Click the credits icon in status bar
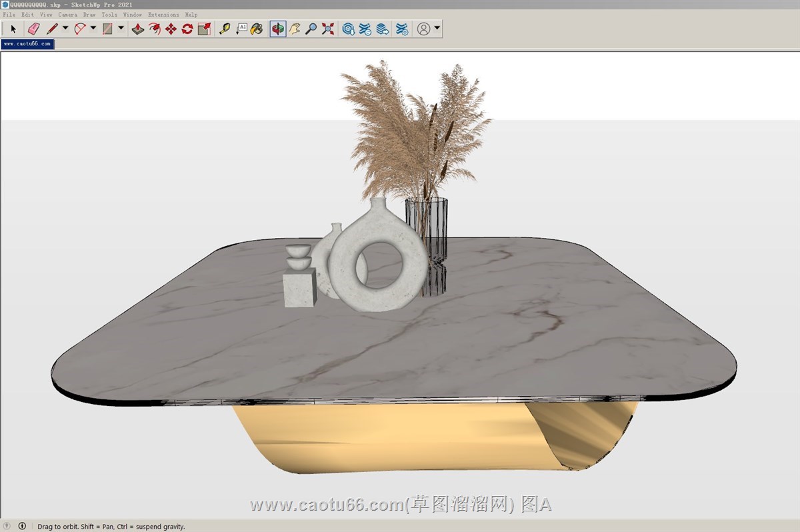This screenshot has height=532, width=800. pos(22,526)
